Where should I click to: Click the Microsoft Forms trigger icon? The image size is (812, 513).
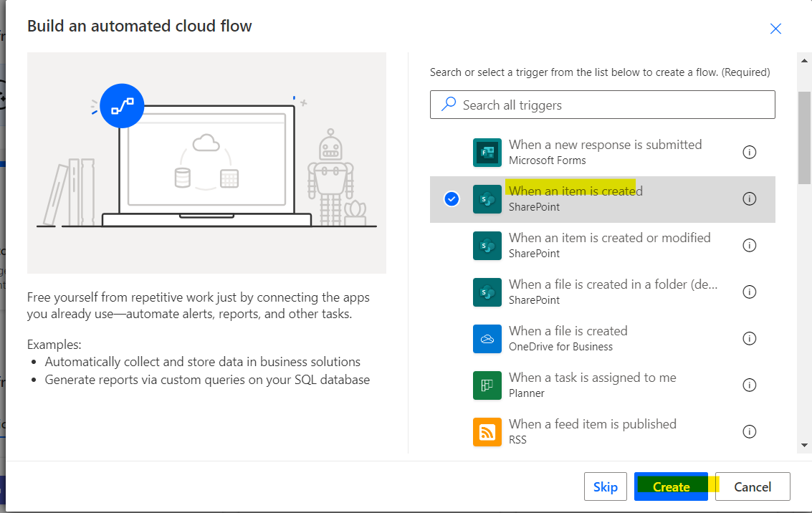tap(487, 152)
